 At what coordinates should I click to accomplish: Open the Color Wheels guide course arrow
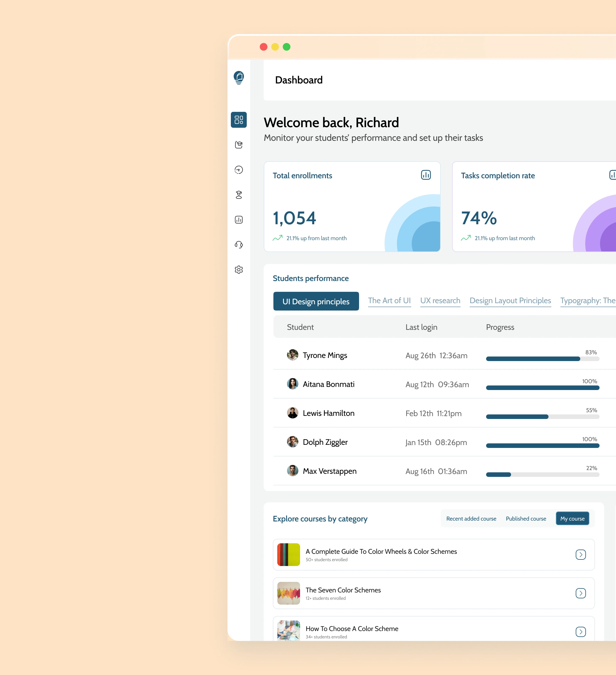point(581,554)
